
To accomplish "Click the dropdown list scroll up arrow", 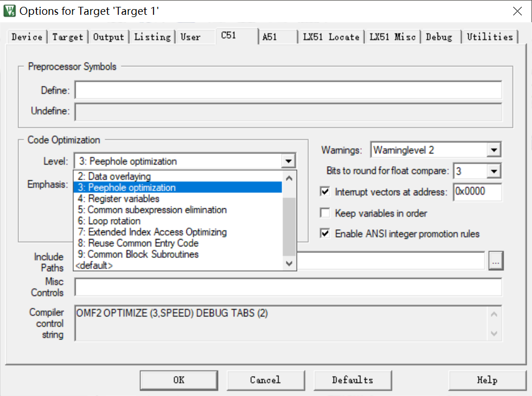I will click(289, 178).
